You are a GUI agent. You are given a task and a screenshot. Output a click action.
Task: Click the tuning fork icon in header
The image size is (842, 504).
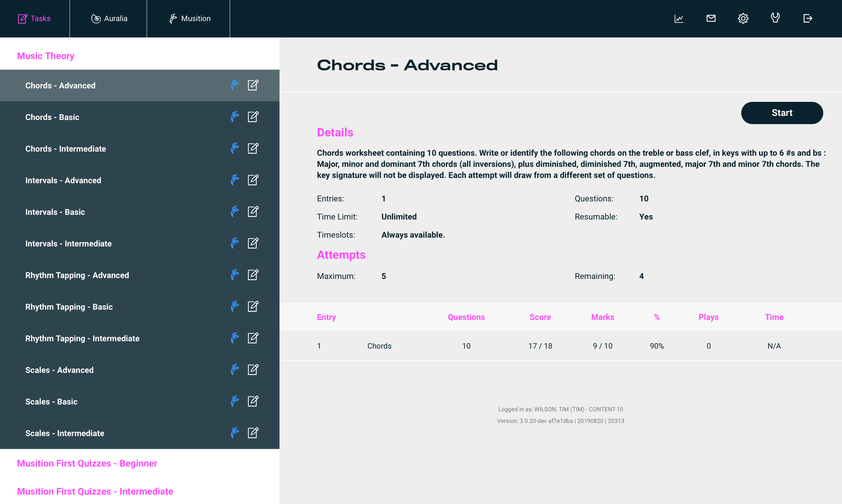[x=775, y=18]
